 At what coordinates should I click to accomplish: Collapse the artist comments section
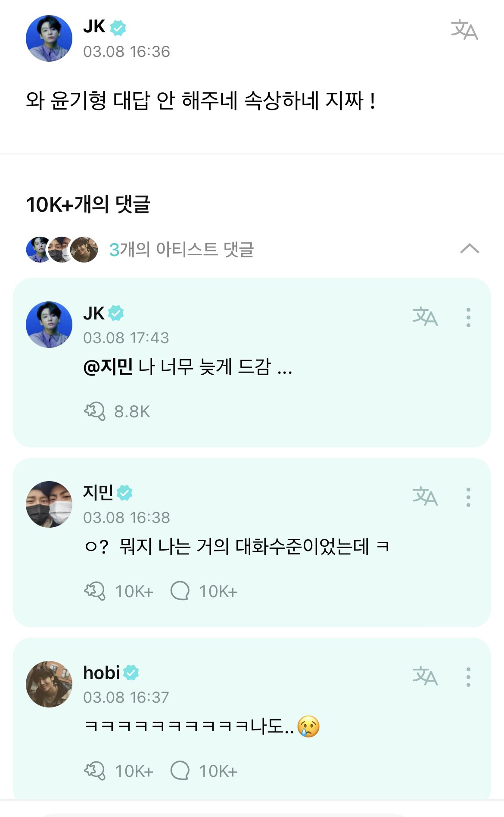click(470, 249)
